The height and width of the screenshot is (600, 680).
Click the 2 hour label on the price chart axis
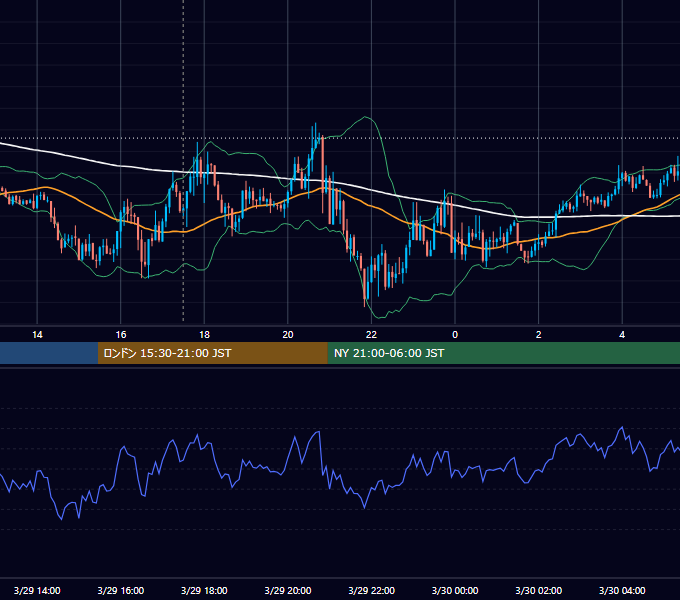point(539,335)
